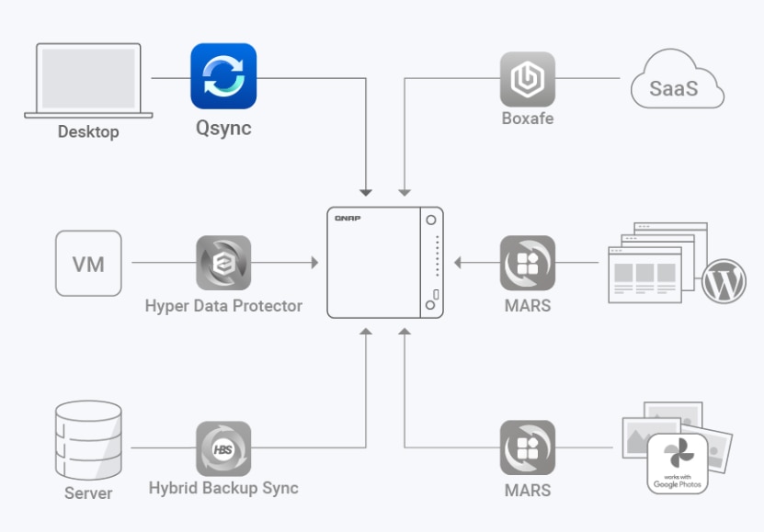This screenshot has width=764, height=532.
Task: Select the Hyper Data Protector icon
Action: click(223, 264)
